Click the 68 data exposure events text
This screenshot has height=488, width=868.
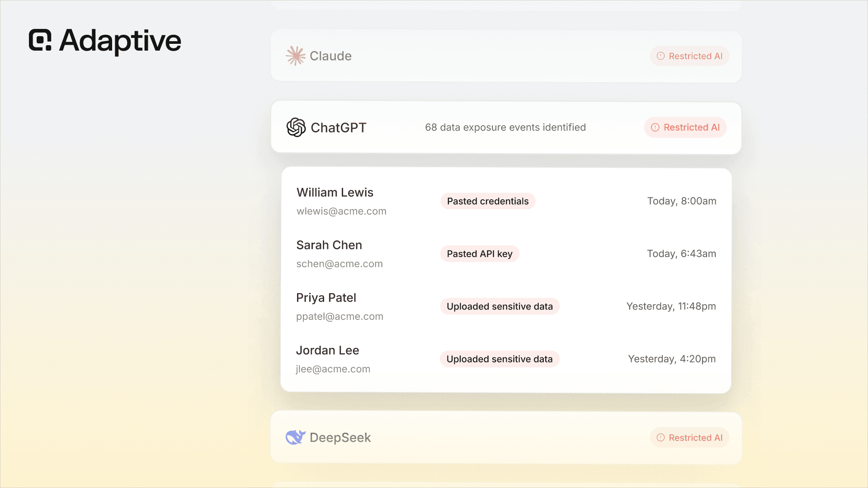505,127
